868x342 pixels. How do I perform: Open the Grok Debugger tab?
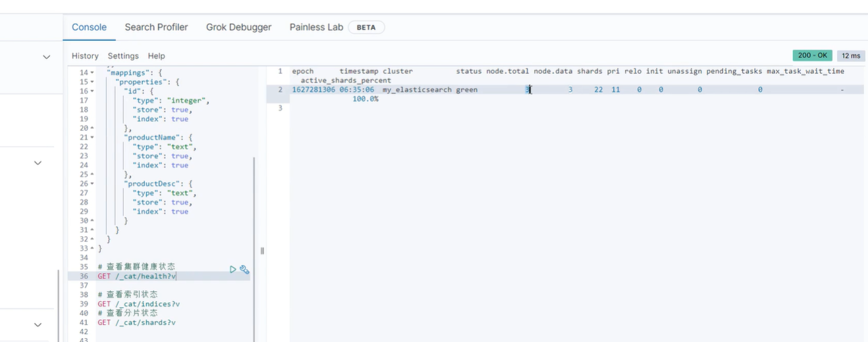(x=238, y=27)
